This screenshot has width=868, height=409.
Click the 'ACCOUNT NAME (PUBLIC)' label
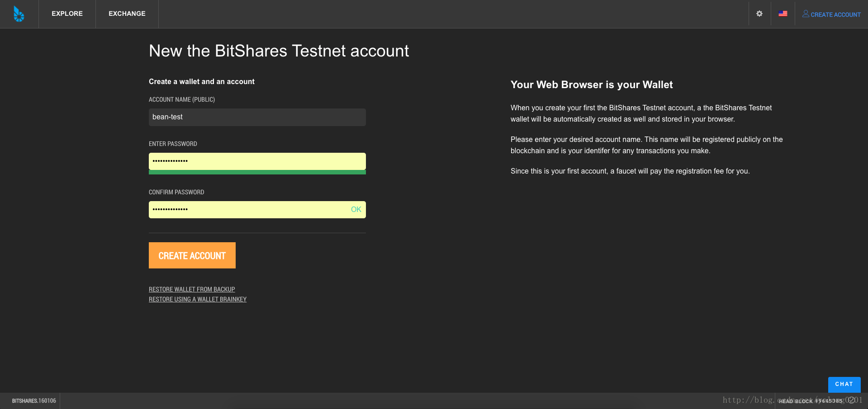pyautogui.click(x=182, y=99)
